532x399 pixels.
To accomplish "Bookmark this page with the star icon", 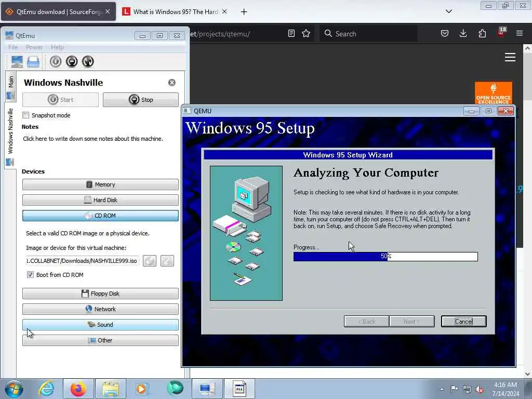I will coord(306,34).
